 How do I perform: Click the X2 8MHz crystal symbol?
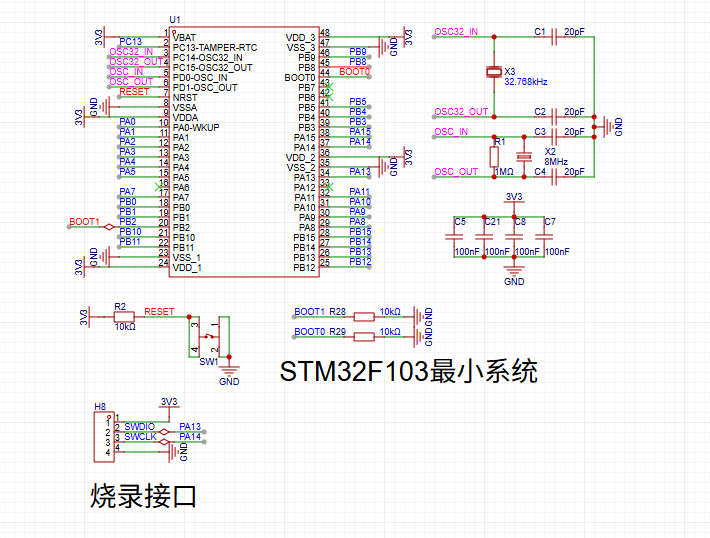[x=522, y=157]
